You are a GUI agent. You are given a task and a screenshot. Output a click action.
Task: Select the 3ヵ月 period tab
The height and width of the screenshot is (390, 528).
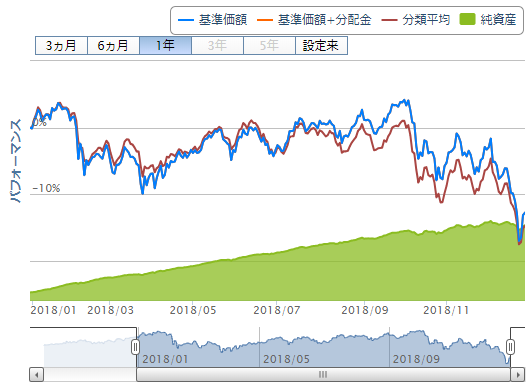pyautogui.click(x=61, y=45)
